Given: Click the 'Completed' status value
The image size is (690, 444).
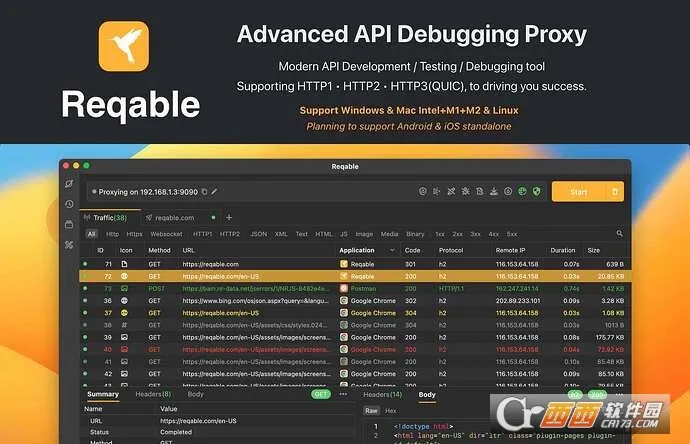Looking at the screenshot, I should 176,432.
